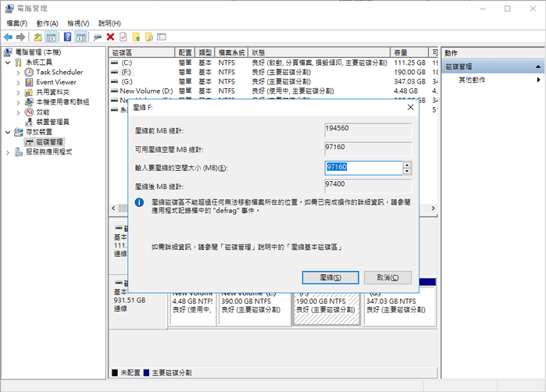Collapse the 存放裝置 branch
The width and height of the screenshot is (546, 392).
pos(8,132)
